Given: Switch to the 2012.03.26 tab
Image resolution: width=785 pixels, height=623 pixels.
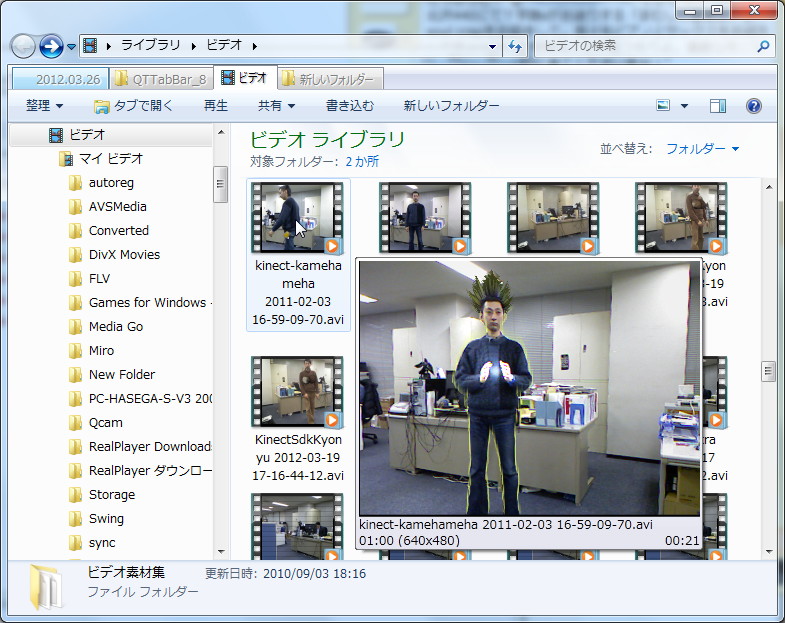Looking at the screenshot, I should [x=61, y=79].
